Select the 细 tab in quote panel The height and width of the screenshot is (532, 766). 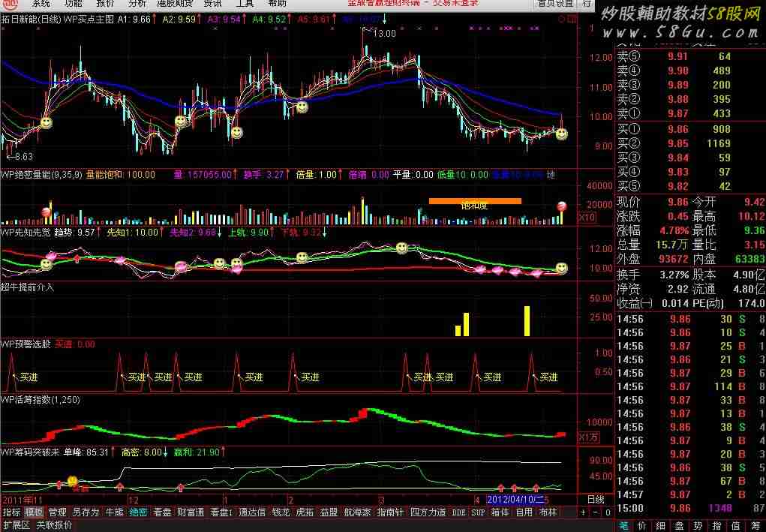(660, 526)
